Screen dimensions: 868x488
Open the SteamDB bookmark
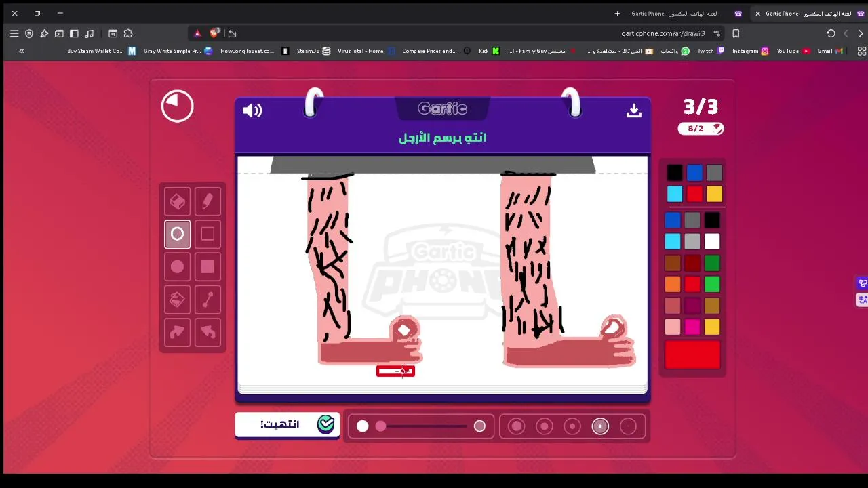point(313,51)
